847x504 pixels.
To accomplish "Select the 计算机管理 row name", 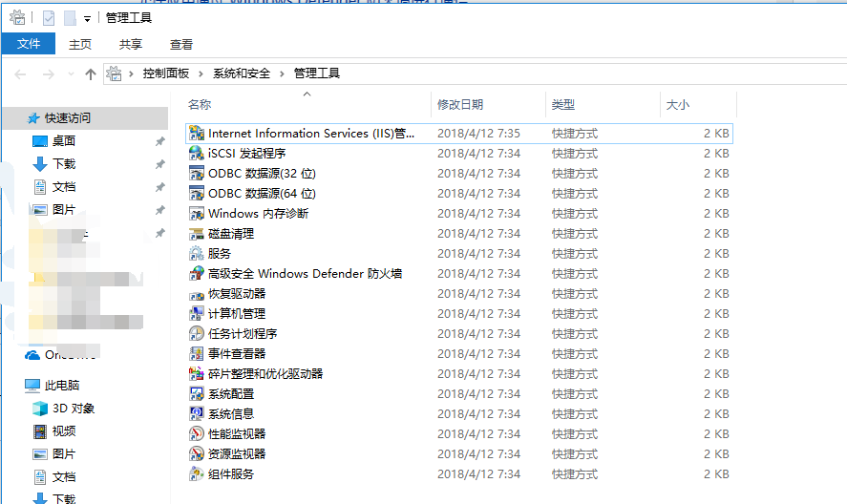I will click(x=237, y=314).
